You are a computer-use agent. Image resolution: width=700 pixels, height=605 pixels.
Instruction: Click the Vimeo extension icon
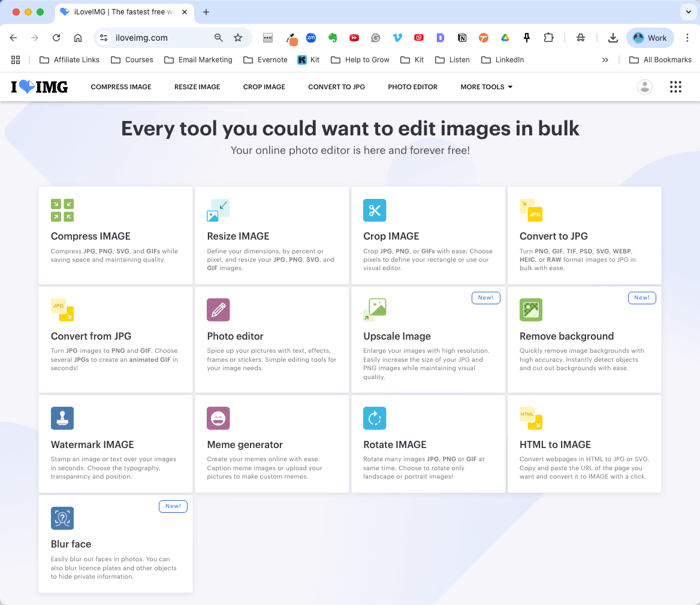click(x=397, y=38)
